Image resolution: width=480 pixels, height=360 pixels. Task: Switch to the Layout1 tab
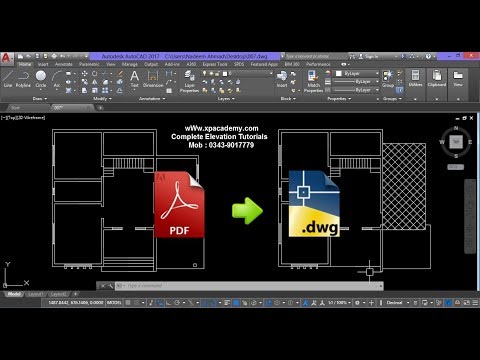(x=36, y=294)
